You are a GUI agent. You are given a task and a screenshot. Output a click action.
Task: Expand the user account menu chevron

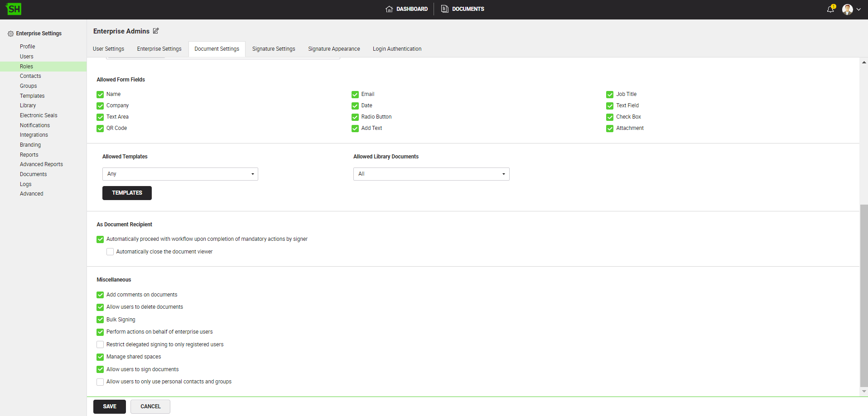858,9
